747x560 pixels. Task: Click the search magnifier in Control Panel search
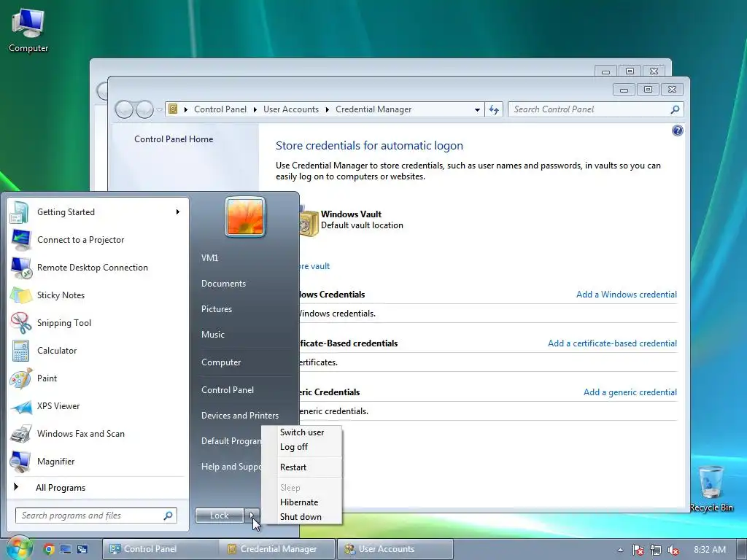(x=675, y=109)
